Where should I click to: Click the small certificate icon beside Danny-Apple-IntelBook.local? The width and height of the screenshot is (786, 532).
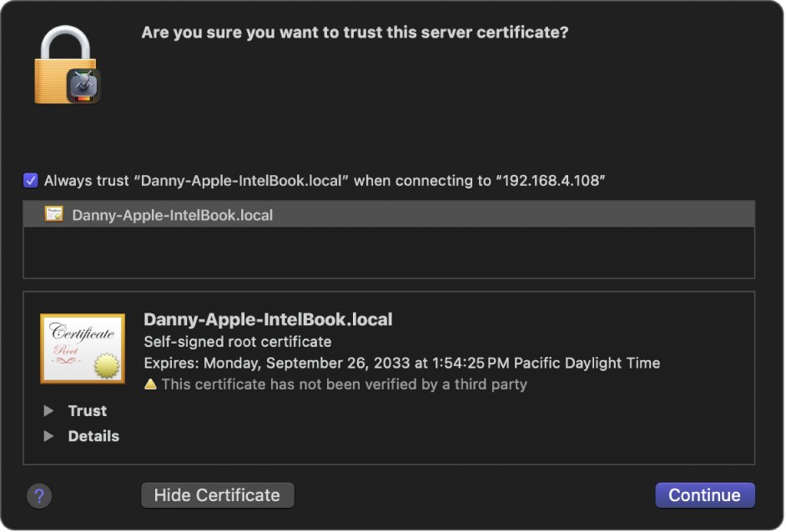coord(54,214)
